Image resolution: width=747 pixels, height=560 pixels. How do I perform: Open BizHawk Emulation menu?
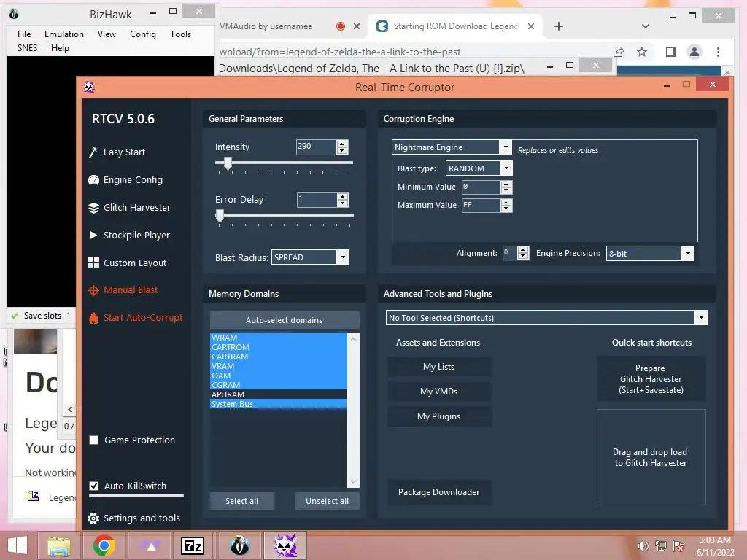64,34
